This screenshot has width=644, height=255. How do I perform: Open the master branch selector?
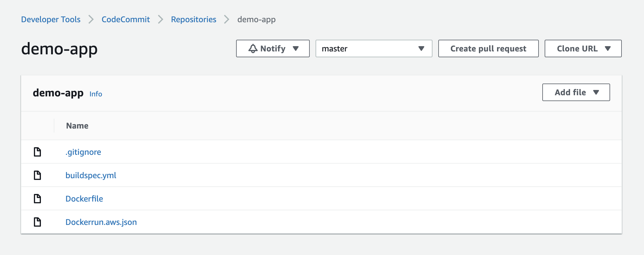tap(374, 48)
